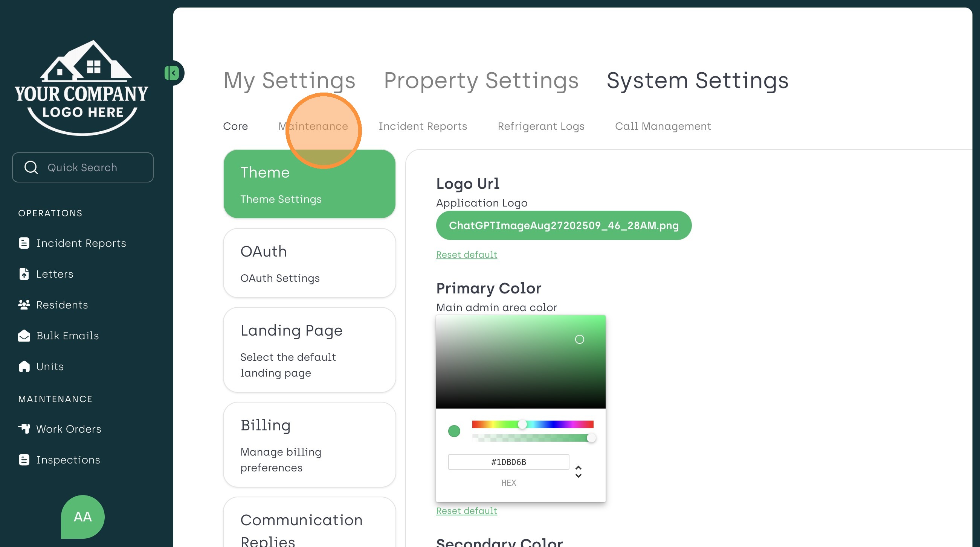Switch to the Property Settings tab
Screen dimensions: 980x547
click(x=481, y=81)
